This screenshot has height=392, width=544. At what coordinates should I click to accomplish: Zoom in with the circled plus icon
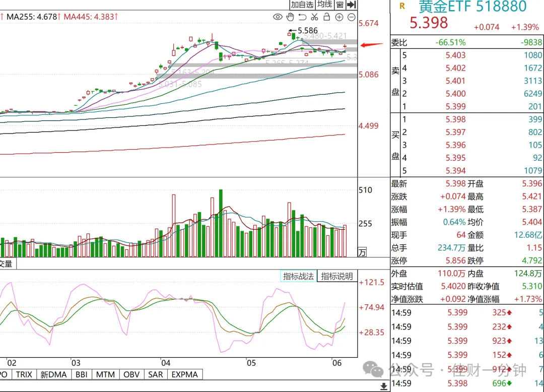coord(339,17)
